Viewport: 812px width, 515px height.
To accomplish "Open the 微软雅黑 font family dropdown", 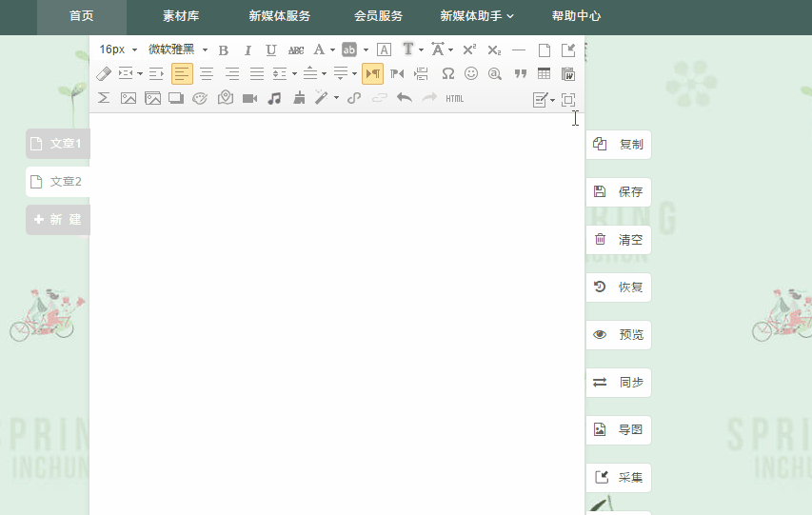I will click(178, 50).
